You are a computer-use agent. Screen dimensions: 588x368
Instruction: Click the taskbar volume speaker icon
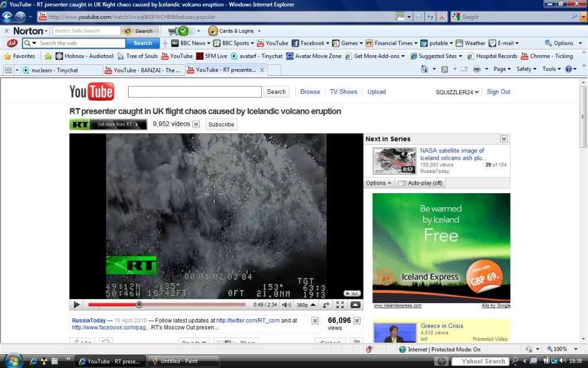click(x=563, y=361)
